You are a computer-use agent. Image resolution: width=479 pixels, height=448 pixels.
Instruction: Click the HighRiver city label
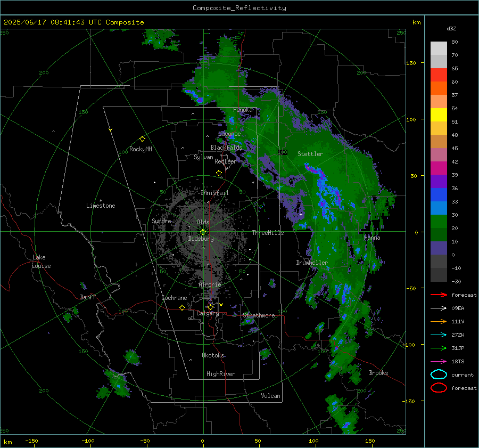coord(221,374)
